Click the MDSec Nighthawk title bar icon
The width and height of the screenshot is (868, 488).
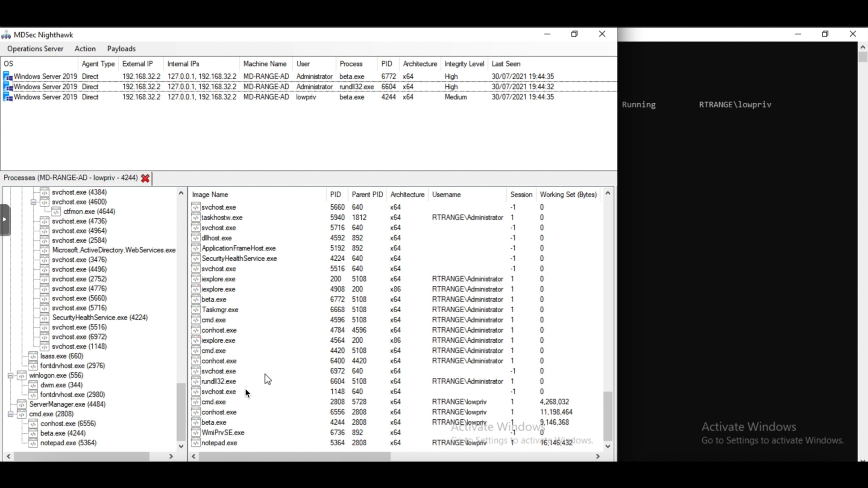[x=6, y=35]
